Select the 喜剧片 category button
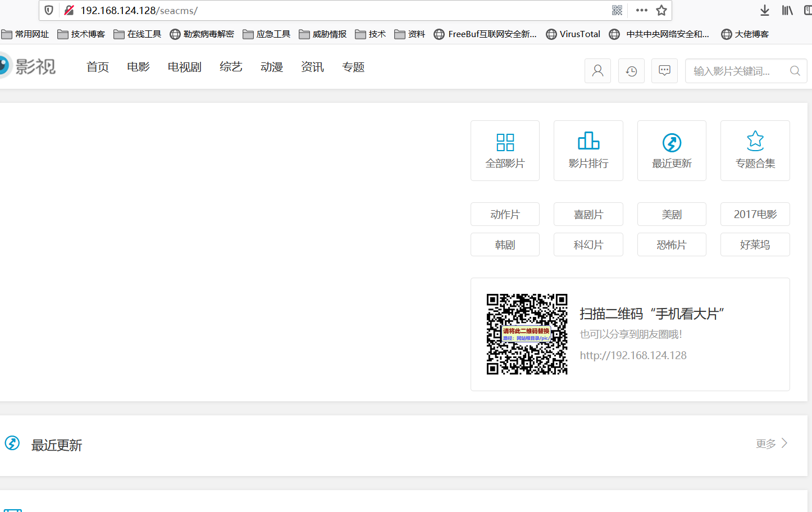 pos(589,214)
